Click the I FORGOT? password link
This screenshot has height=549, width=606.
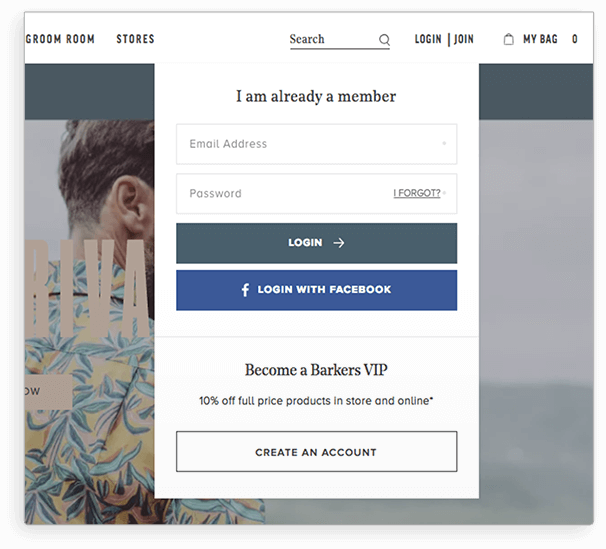click(417, 193)
